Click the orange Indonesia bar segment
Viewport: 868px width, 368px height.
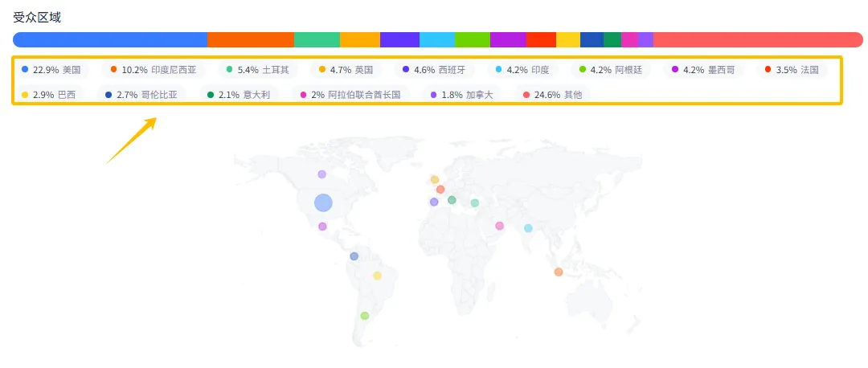251,40
